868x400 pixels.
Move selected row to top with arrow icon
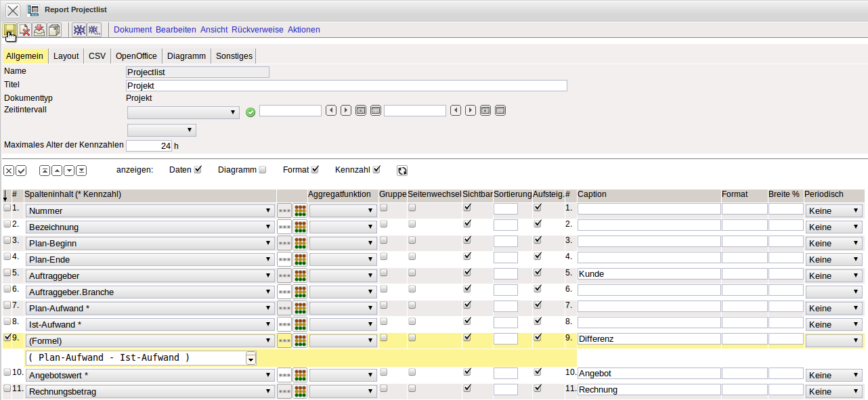click(45, 171)
